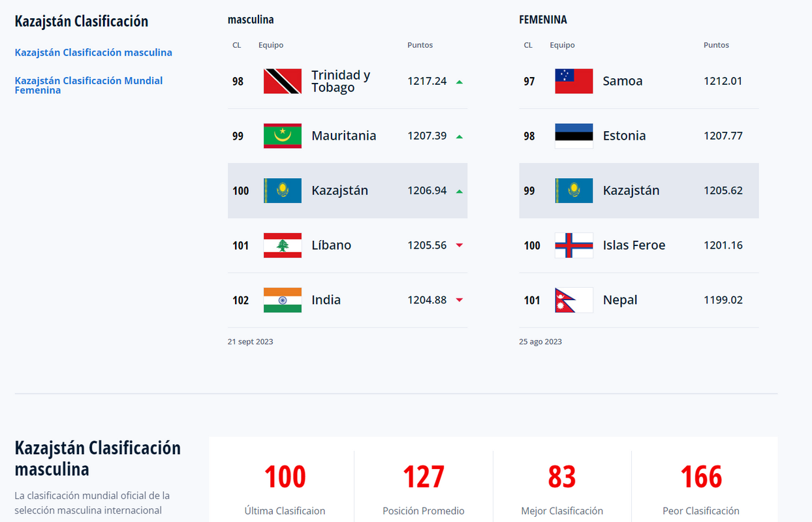Click the Estonia flag icon
Image resolution: width=812 pixels, height=522 pixels.
pyautogui.click(x=574, y=136)
